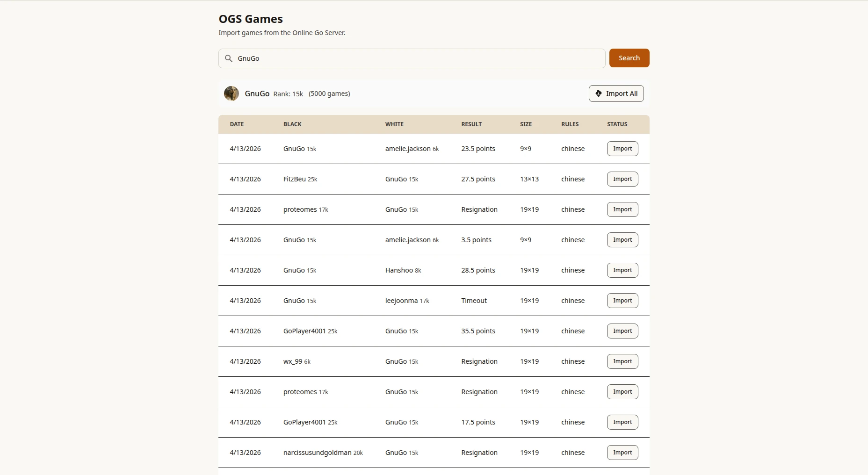Focus the search field containing GnuGo
This screenshot has width=868, height=475.
412,58
